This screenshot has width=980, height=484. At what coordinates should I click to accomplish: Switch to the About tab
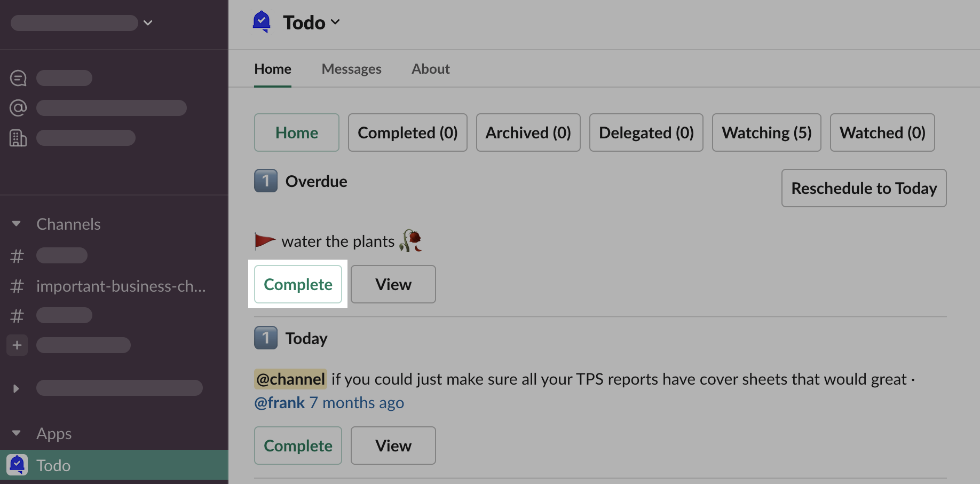430,69
